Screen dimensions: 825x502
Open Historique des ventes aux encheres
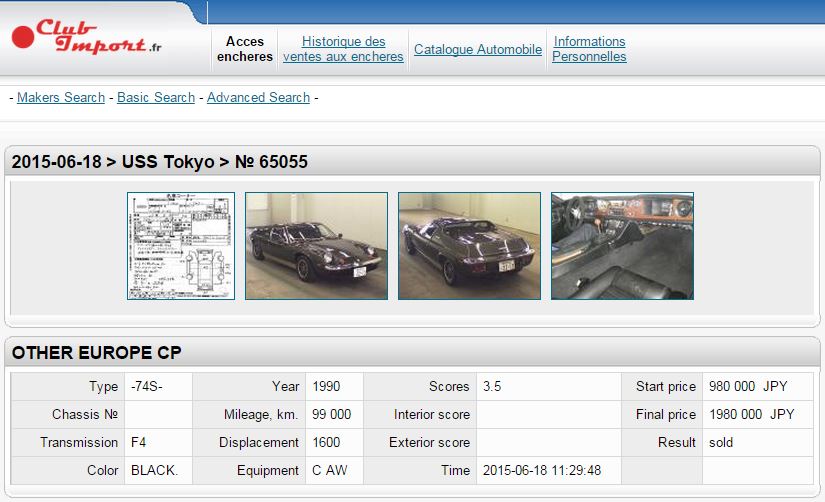(343, 49)
